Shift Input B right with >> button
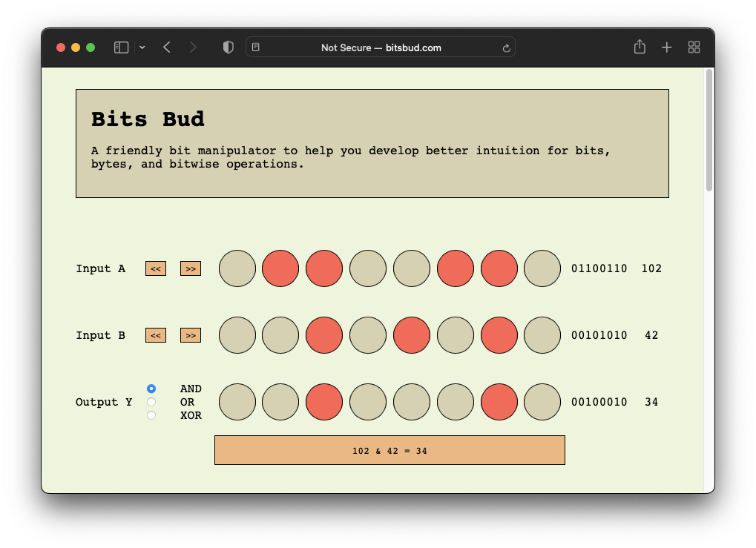The width and height of the screenshot is (756, 548). point(191,335)
